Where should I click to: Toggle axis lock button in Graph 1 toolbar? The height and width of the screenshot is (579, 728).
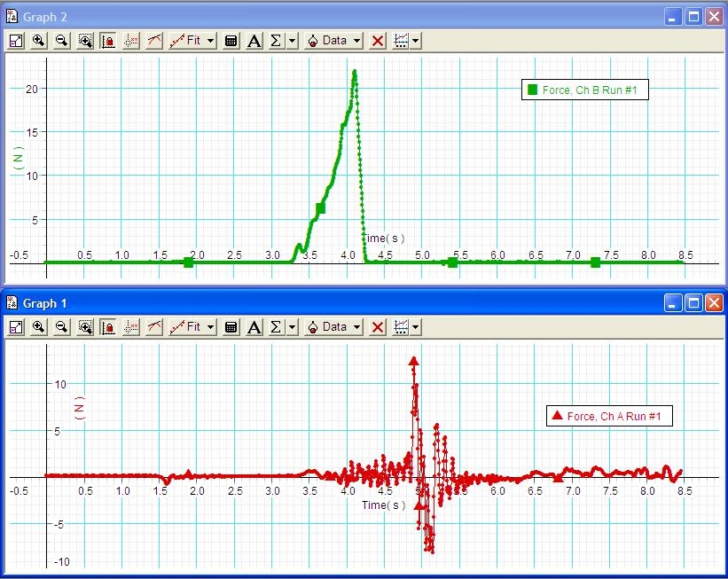[x=108, y=327]
